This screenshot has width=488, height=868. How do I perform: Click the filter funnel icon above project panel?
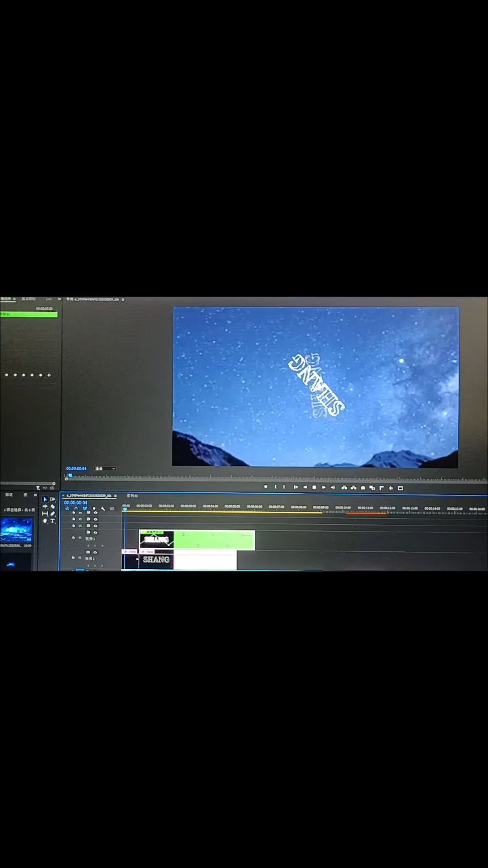point(38,488)
